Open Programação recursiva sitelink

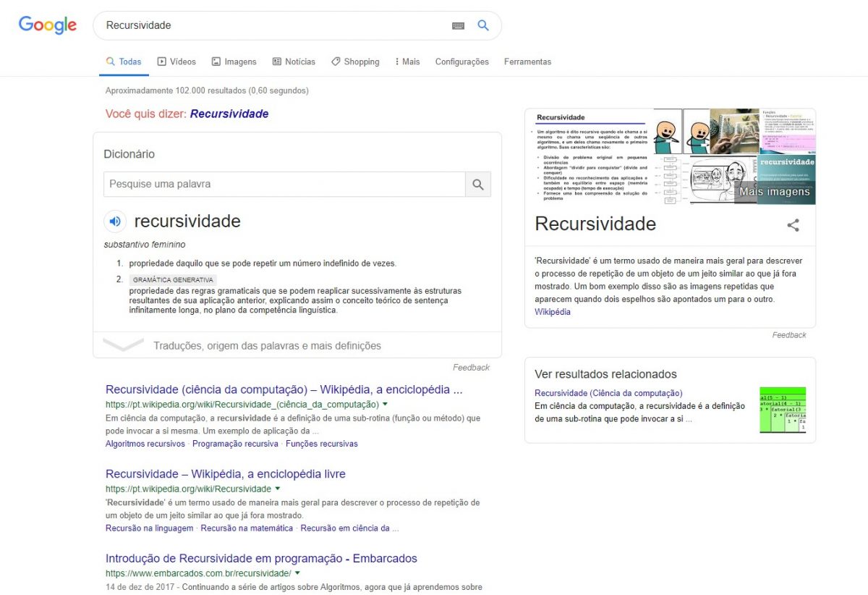tap(235, 444)
